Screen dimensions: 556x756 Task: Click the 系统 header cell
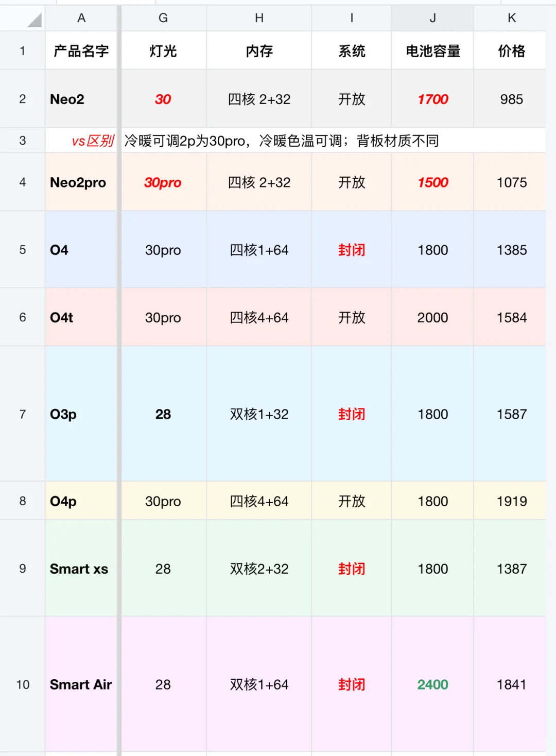click(352, 50)
